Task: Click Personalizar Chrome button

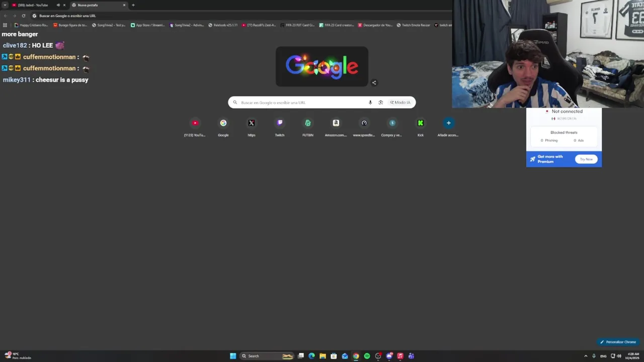Action: pos(618,342)
